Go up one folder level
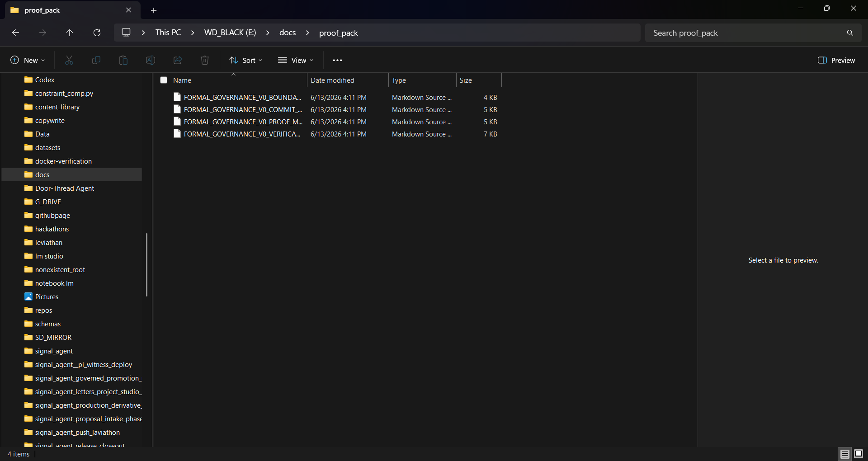868x461 pixels. 70,33
